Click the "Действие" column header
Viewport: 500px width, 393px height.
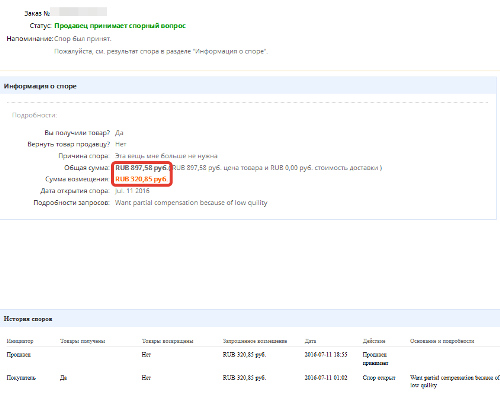tap(374, 341)
